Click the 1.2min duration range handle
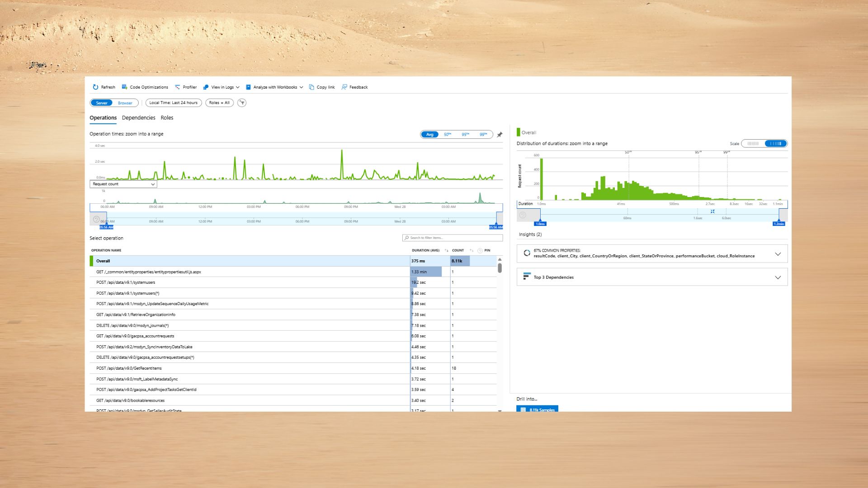Viewport: 868px width, 488px height. (778, 223)
